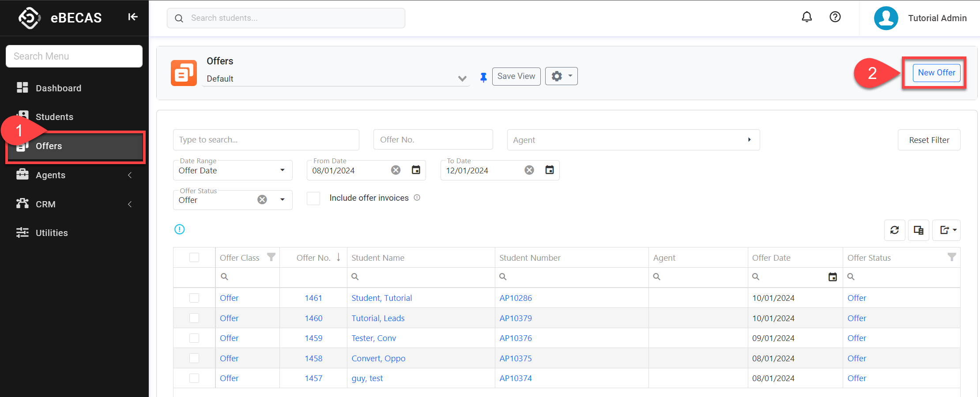The height and width of the screenshot is (397, 980).
Task: Open offer number 1460 link
Action: click(x=313, y=318)
